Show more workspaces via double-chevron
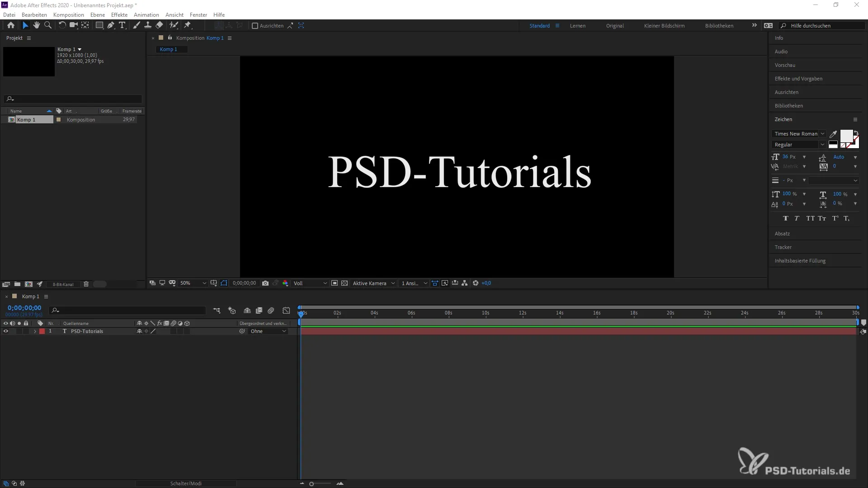 click(x=754, y=25)
